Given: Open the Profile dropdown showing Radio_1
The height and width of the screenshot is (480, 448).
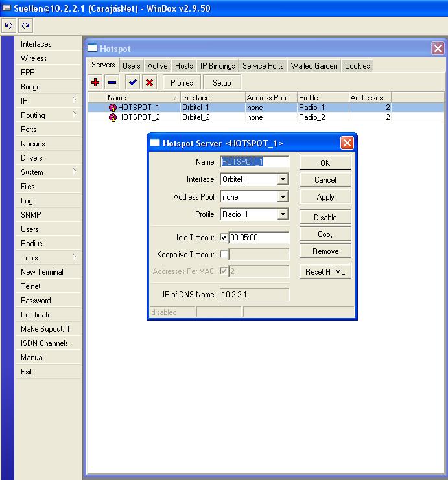Looking at the screenshot, I should 283,214.
